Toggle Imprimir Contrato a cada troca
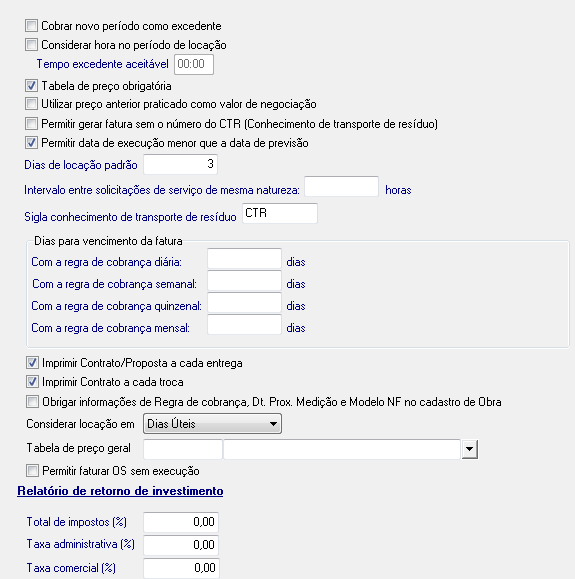Image resolution: width=575 pixels, height=579 pixels. pyautogui.click(x=32, y=381)
